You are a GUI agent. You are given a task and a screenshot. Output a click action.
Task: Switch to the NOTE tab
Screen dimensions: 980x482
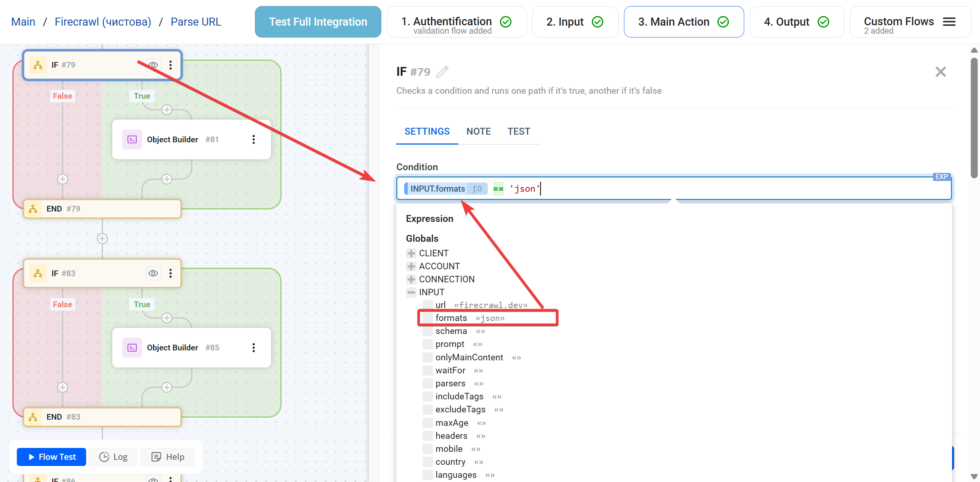pos(479,131)
